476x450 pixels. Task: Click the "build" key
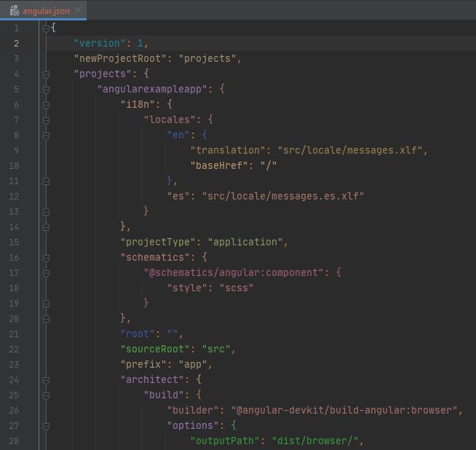[x=164, y=395]
